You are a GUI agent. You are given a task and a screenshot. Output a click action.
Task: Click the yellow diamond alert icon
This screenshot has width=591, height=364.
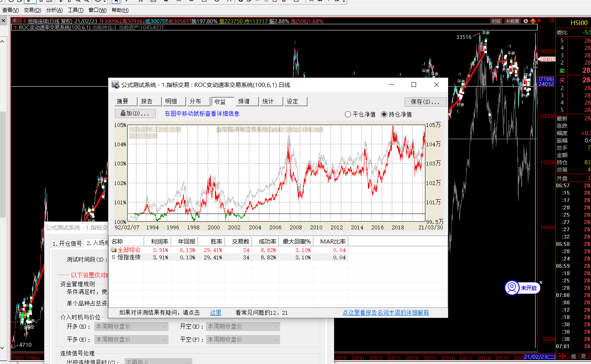[x=533, y=21]
